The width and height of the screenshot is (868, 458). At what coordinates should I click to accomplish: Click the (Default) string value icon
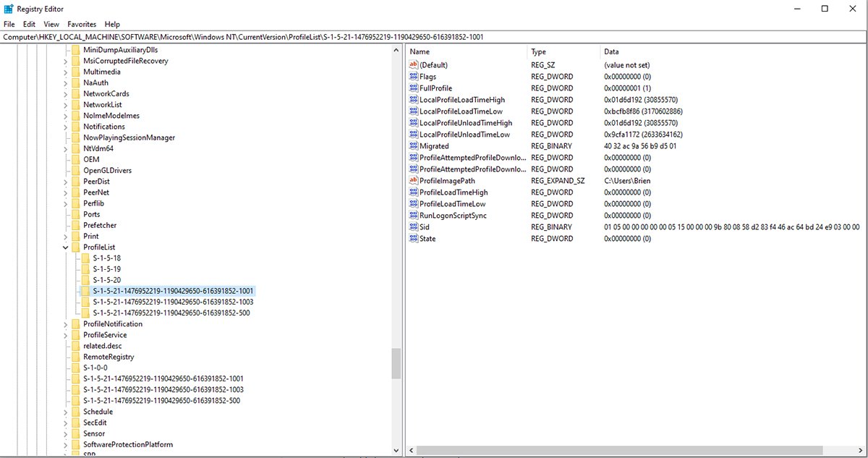(x=414, y=65)
